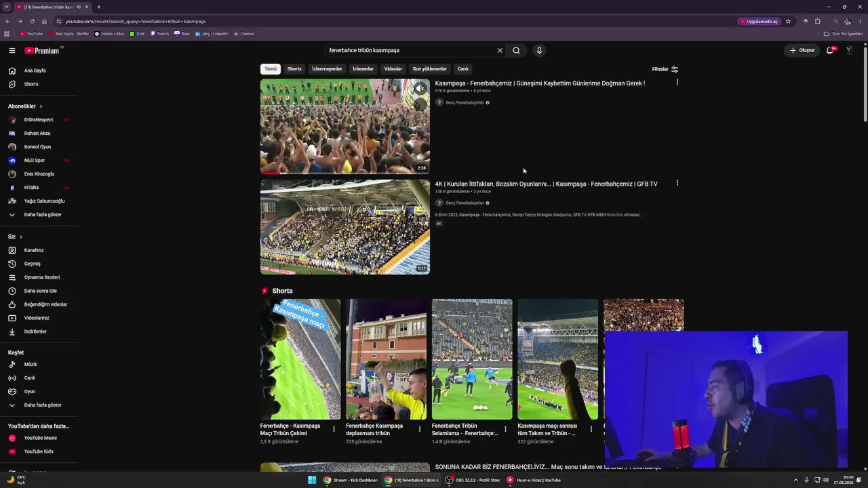Open Stream - Kick Dashboard taskbar window

click(351, 480)
